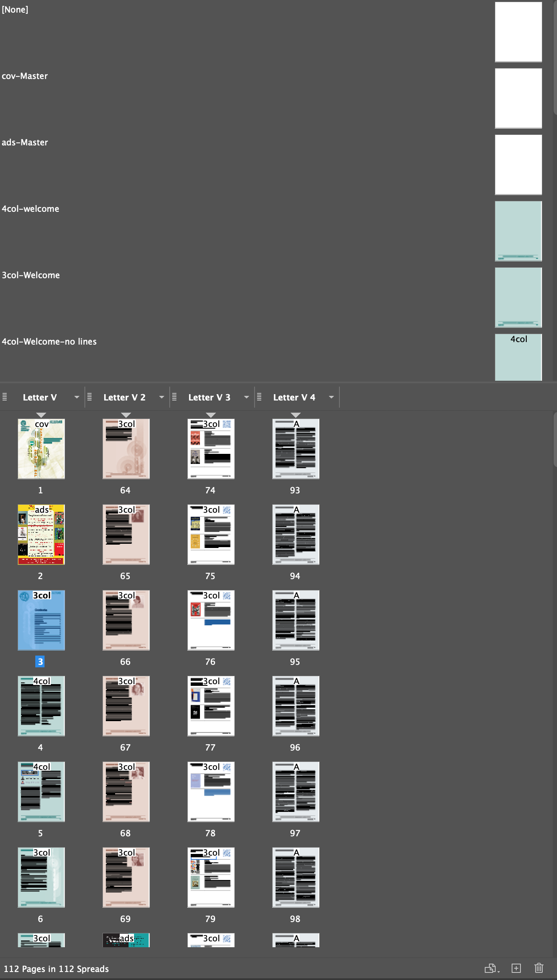The image size is (557, 980).
Task: Open the Letter V 3 layout dropdown arrow
Action: [x=246, y=397]
